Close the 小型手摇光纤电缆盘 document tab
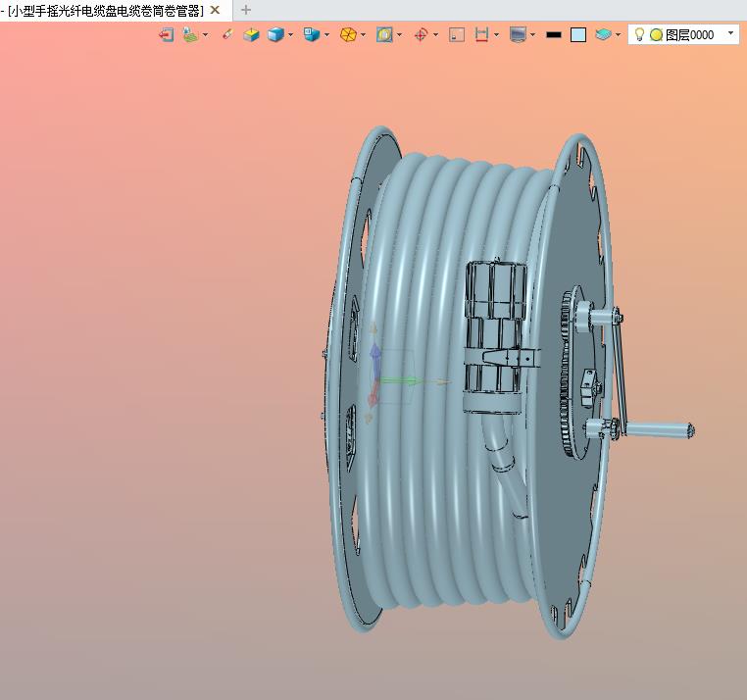This screenshot has height=700, width=747. (215, 10)
